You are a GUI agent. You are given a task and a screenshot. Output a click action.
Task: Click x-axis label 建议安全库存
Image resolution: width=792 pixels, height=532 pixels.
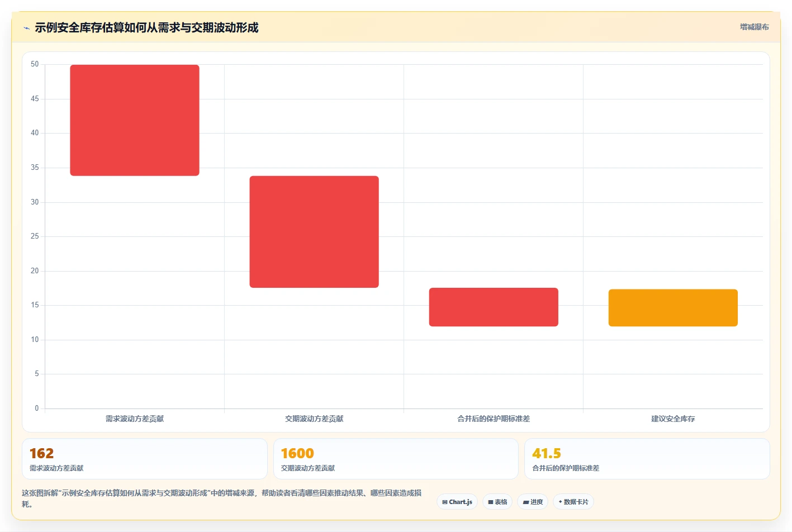[673, 419]
